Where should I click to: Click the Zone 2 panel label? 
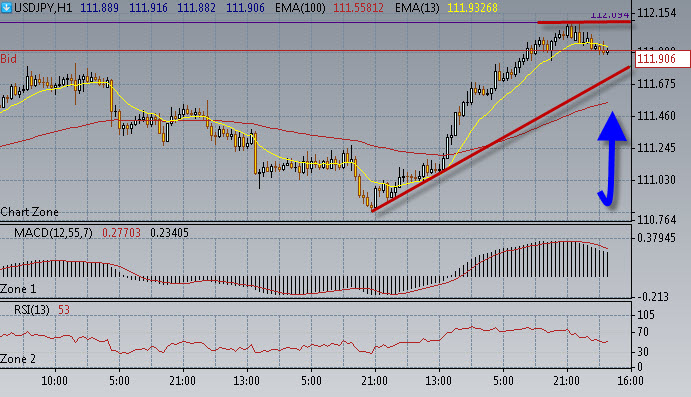coord(18,359)
